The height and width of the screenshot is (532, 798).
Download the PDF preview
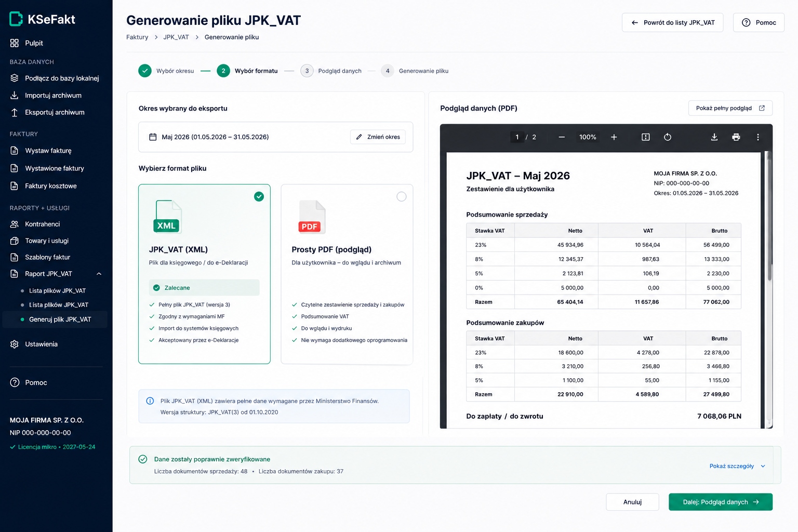click(x=714, y=137)
